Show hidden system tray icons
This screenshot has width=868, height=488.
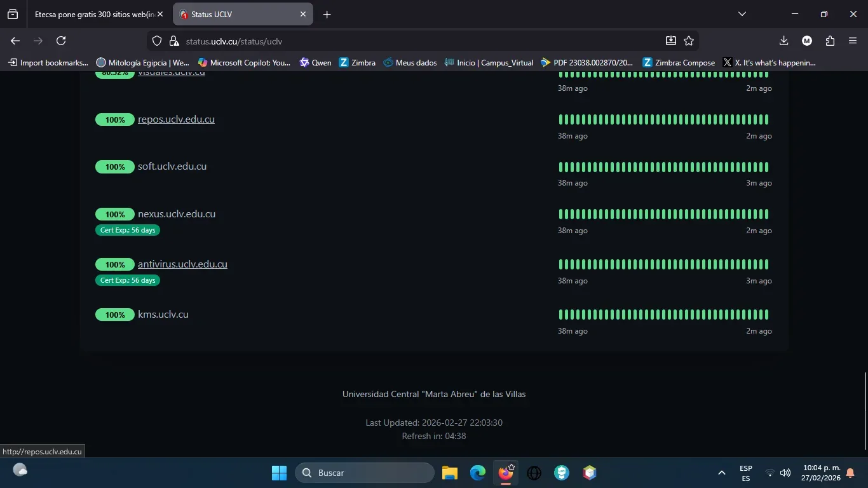point(721,473)
